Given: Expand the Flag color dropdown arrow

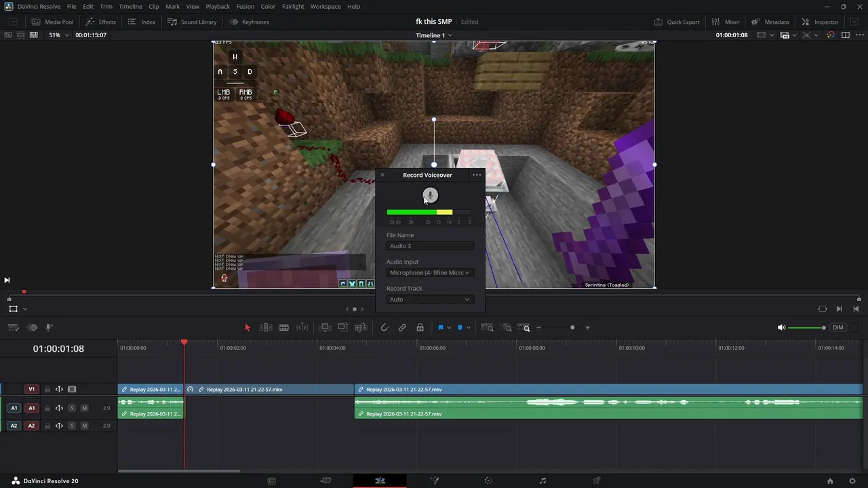Looking at the screenshot, I should pyautogui.click(x=449, y=328).
